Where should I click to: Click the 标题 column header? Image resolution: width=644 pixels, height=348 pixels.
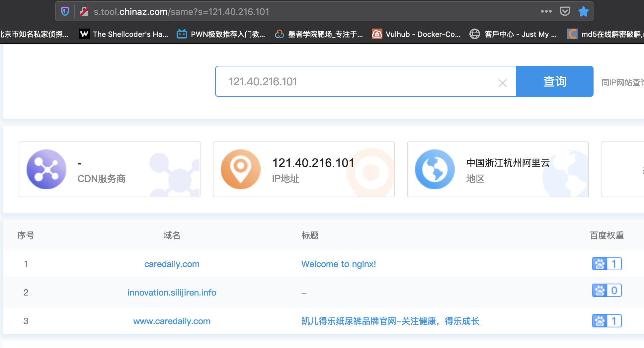(x=310, y=235)
